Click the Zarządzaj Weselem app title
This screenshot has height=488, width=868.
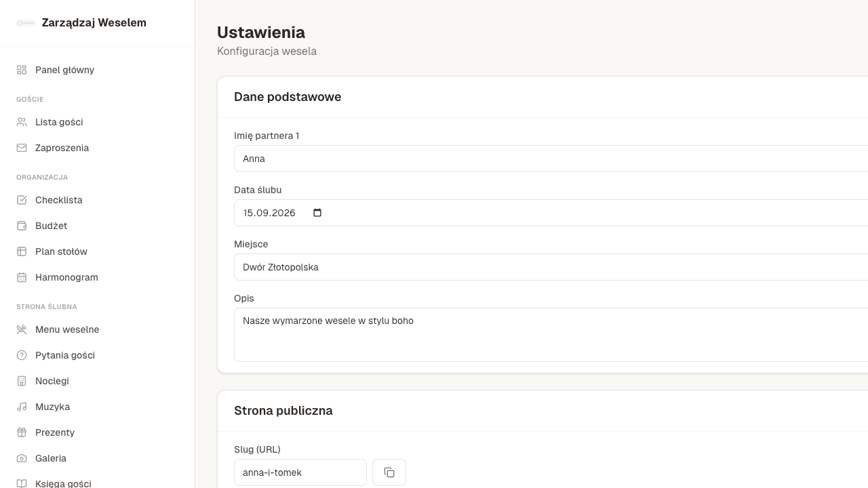[94, 22]
